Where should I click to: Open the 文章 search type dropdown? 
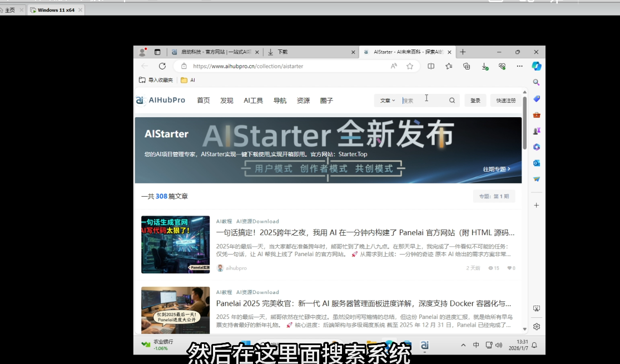point(388,101)
